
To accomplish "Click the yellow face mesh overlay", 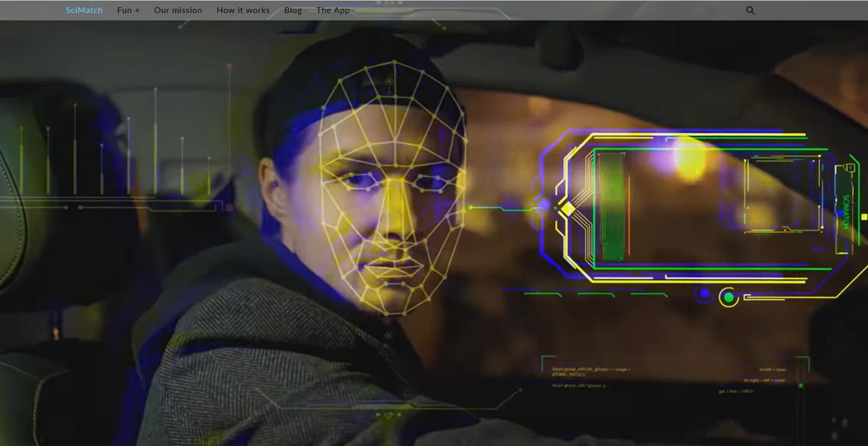I will 391,188.
